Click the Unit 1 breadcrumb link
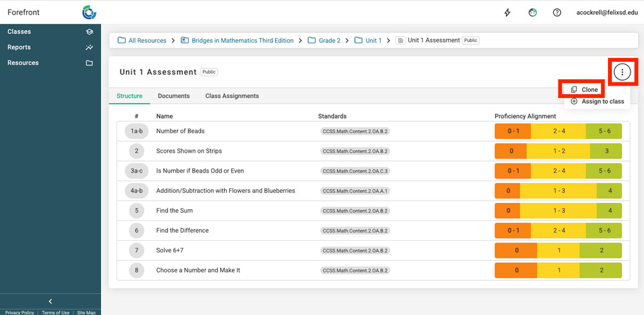Screen dimensions: 644x315 point(373,41)
